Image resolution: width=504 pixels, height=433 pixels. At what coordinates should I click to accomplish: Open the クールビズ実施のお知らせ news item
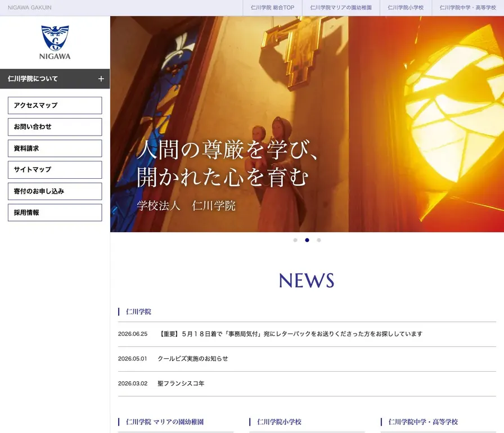(193, 359)
